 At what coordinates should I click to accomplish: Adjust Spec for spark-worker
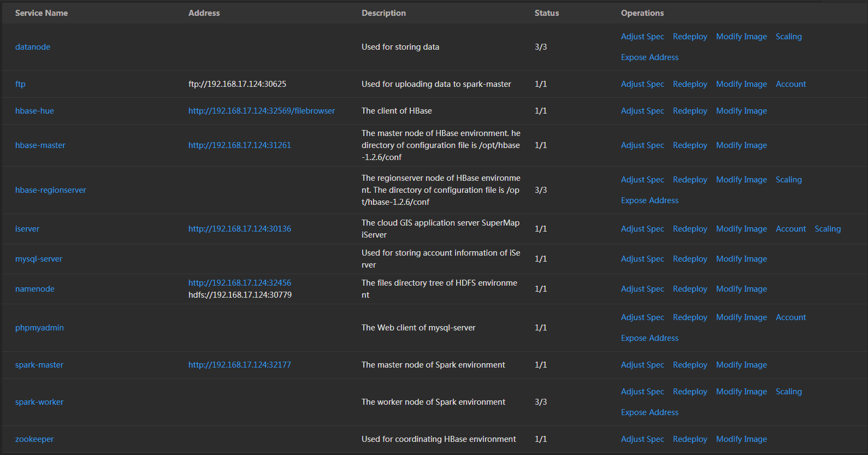point(642,392)
